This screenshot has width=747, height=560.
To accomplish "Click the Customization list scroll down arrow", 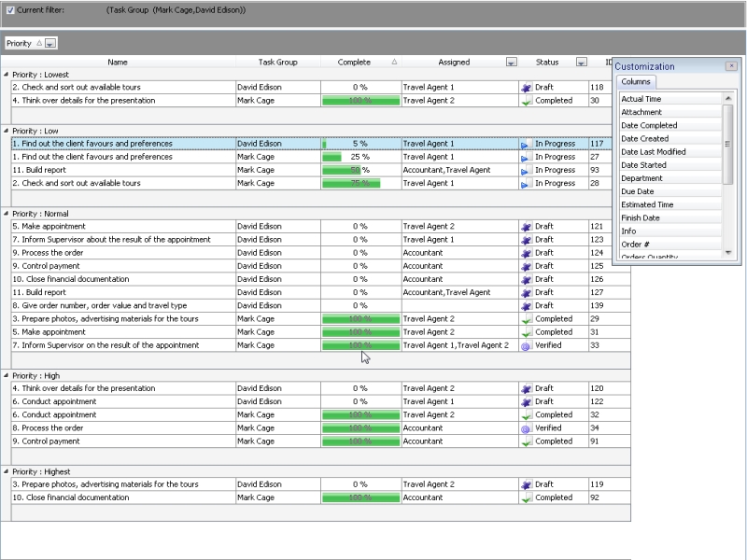I will [728, 253].
